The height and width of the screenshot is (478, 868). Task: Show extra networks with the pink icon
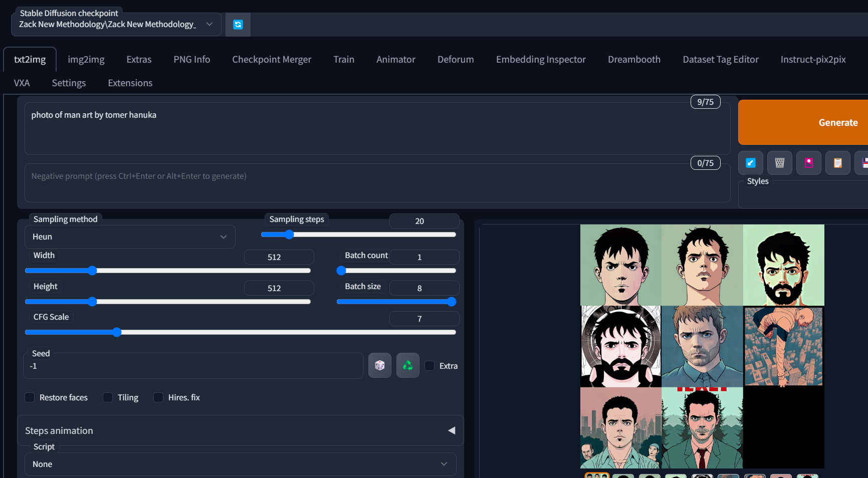(809, 163)
